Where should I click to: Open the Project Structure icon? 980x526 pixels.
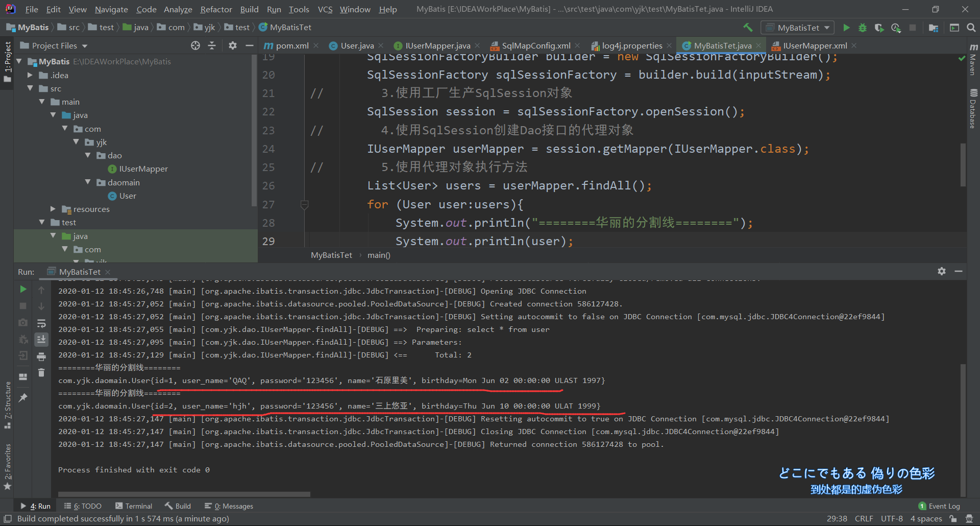(934, 28)
